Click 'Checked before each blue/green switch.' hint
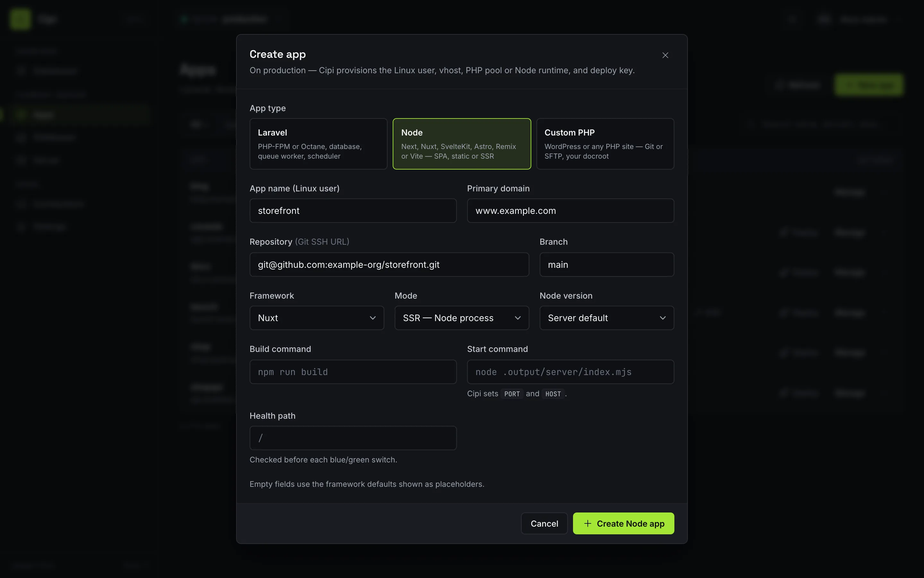 point(323,460)
